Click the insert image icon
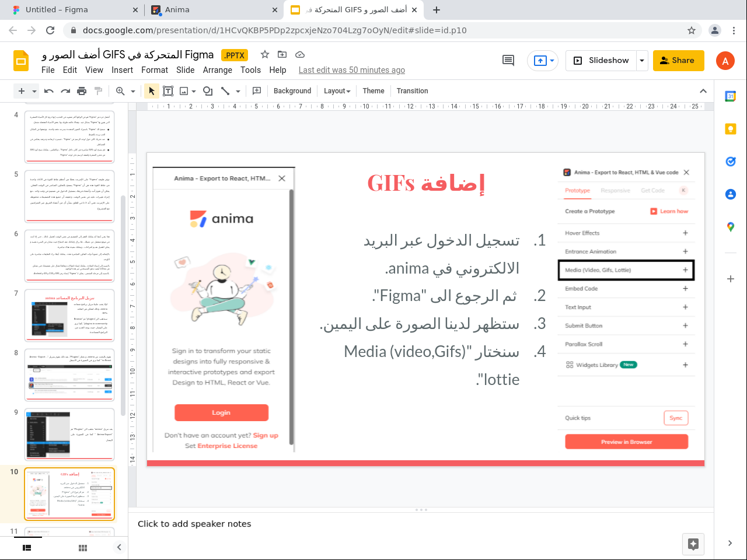The height and width of the screenshot is (560, 747). [184, 91]
